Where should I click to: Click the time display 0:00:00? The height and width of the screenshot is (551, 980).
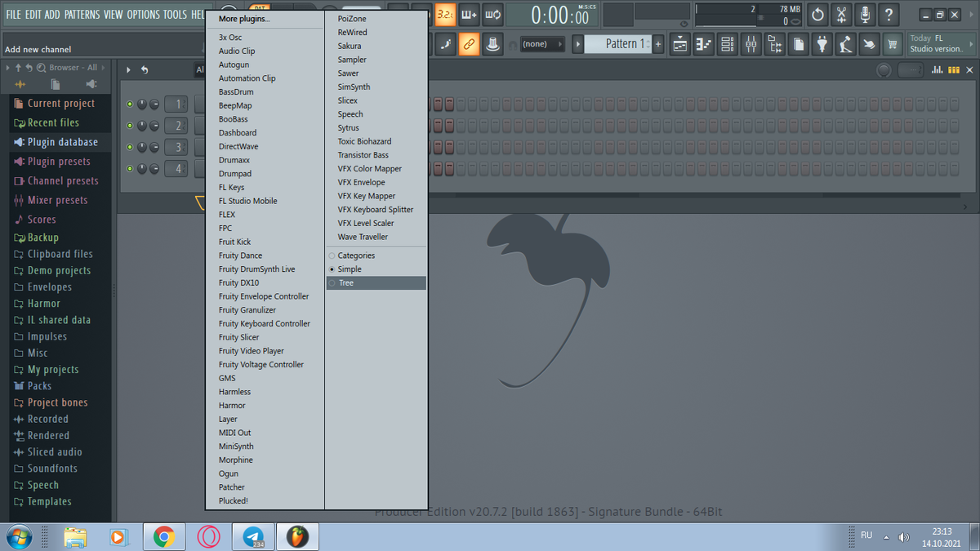559,15
